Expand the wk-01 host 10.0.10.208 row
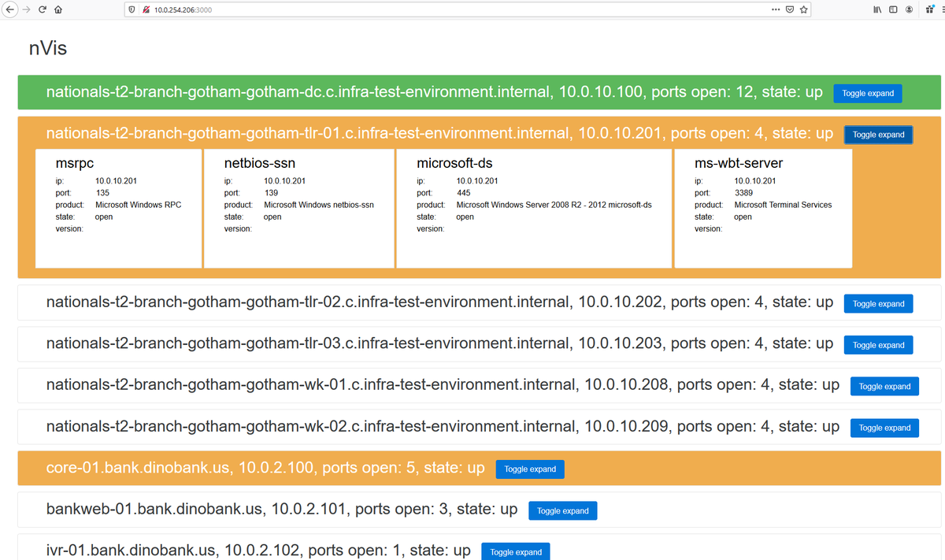The width and height of the screenshot is (945, 560). point(884,386)
